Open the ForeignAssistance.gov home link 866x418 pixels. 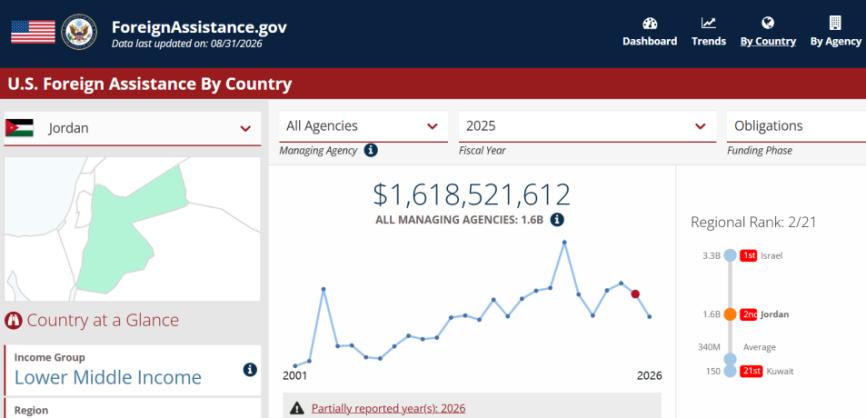[x=199, y=27]
